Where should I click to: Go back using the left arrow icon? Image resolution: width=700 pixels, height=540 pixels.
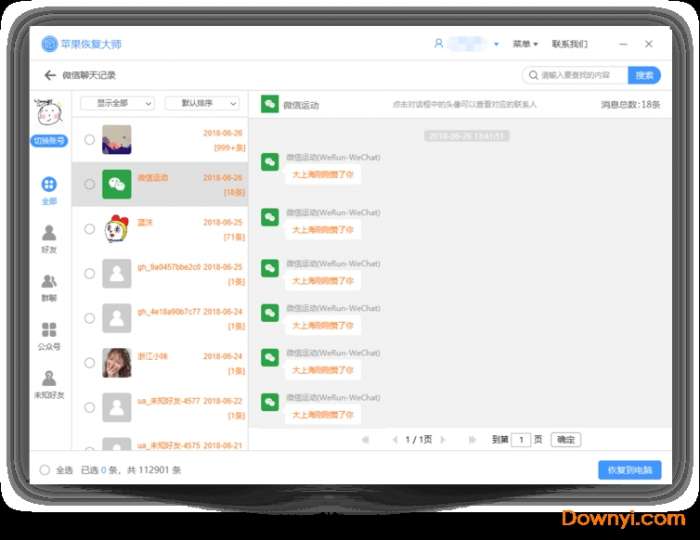[50, 75]
